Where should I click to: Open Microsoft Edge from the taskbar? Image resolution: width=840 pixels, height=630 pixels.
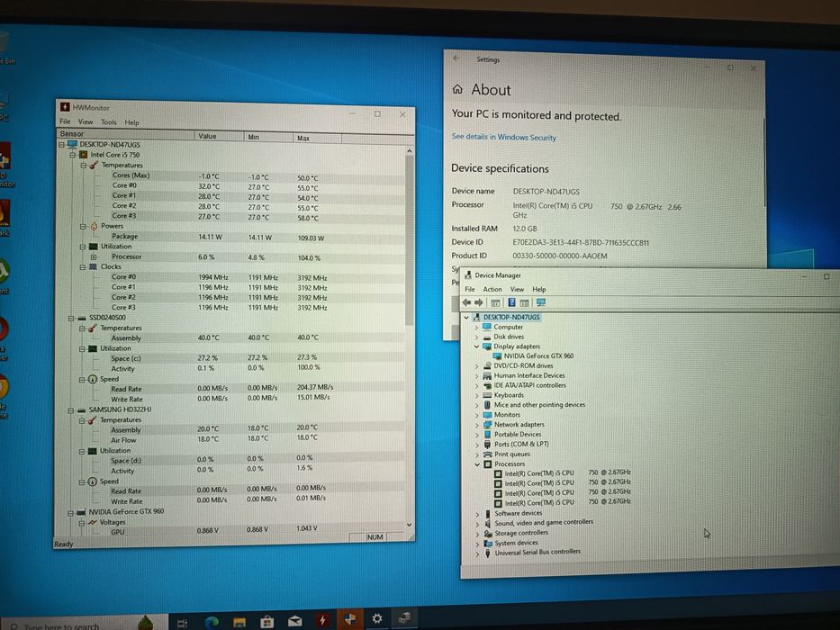click(x=212, y=621)
